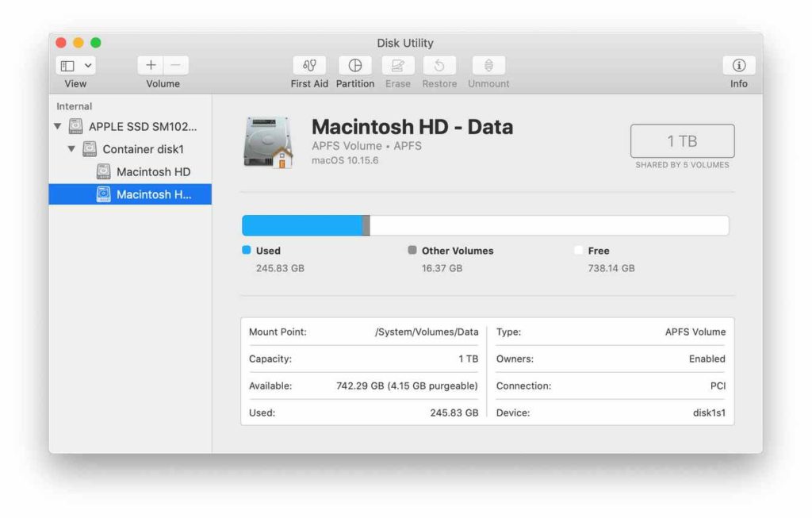The height and width of the screenshot is (518, 812).
Task: Click the large hard drive home icon
Action: tap(268, 143)
